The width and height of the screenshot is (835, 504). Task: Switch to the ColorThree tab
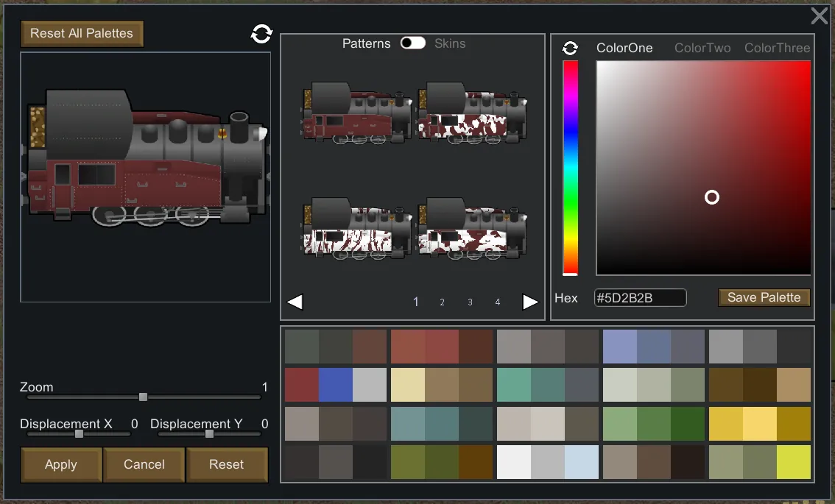(x=777, y=48)
